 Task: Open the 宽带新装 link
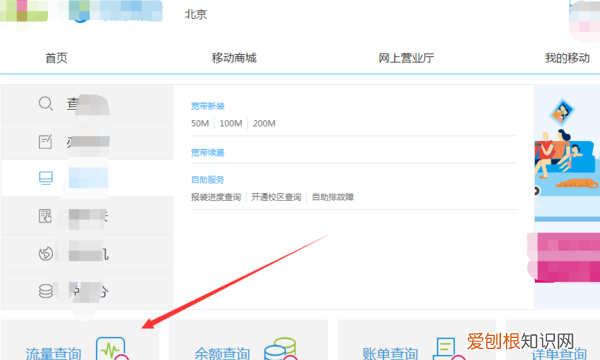tap(208, 106)
